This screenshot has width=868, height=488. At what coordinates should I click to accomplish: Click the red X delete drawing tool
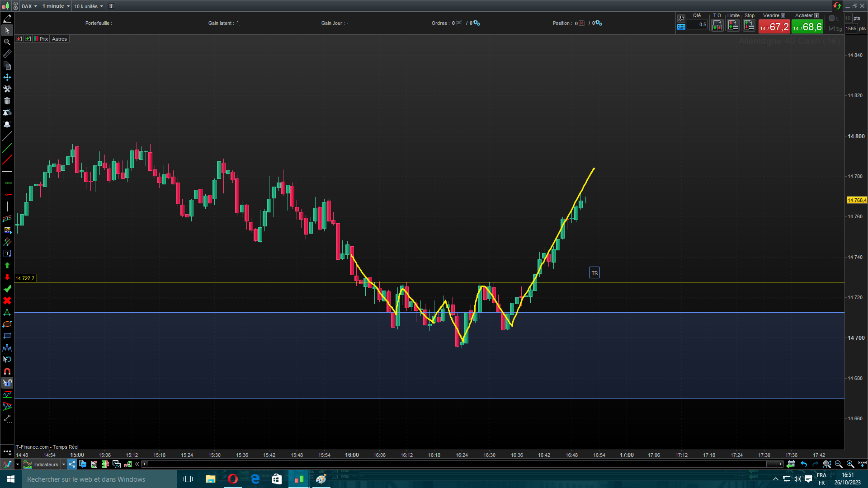(x=7, y=300)
